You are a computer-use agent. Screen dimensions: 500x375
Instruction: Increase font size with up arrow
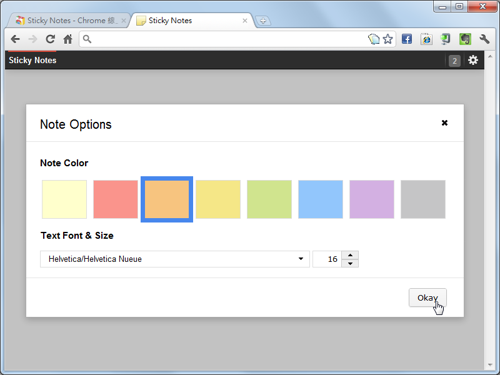pos(350,255)
